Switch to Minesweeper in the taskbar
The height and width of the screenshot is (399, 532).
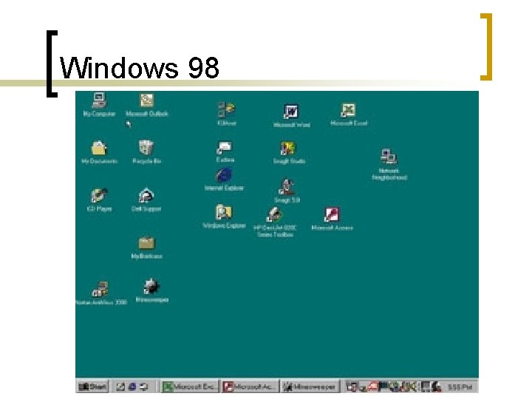(x=310, y=386)
